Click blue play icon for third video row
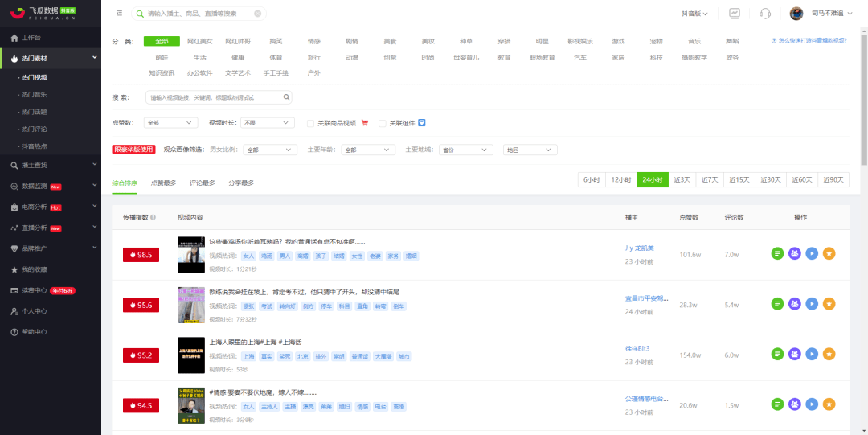The image size is (868, 435). click(812, 354)
